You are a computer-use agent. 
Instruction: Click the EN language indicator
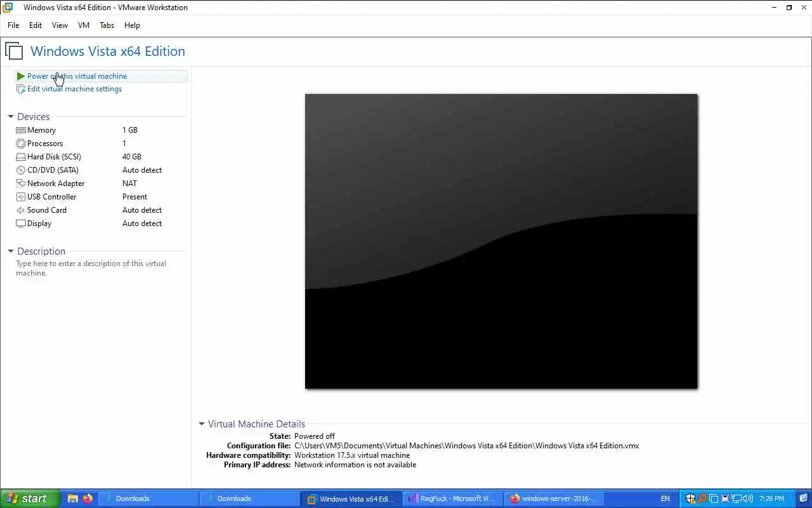click(x=665, y=498)
